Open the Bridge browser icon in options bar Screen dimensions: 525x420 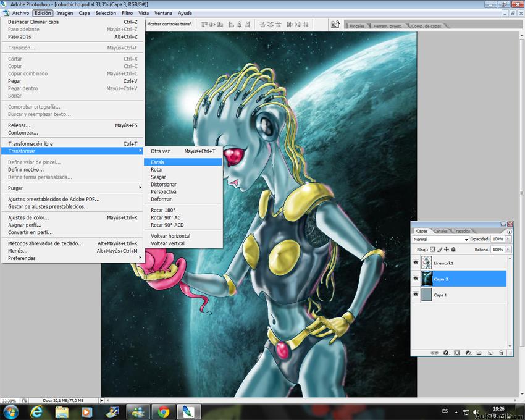(x=335, y=25)
